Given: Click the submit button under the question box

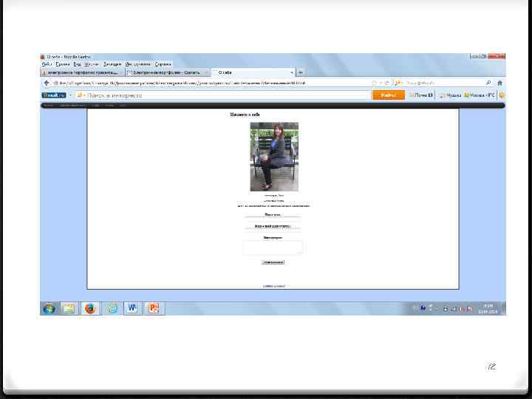Looking at the screenshot, I should pyautogui.click(x=273, y=262).
